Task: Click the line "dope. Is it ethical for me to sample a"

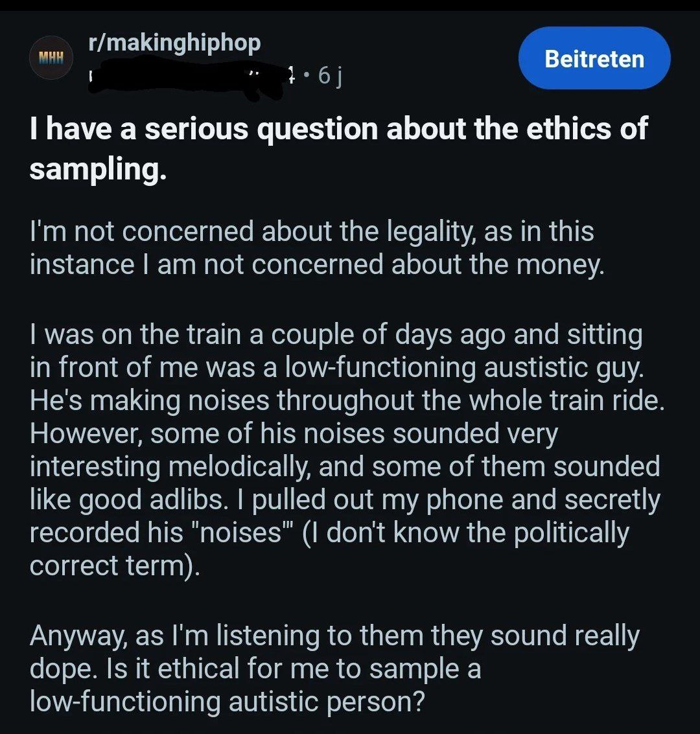Action: [255, 668]
